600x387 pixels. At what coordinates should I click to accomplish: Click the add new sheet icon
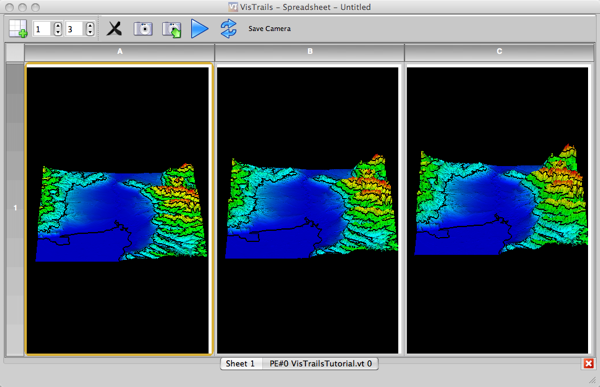point(18,29)
